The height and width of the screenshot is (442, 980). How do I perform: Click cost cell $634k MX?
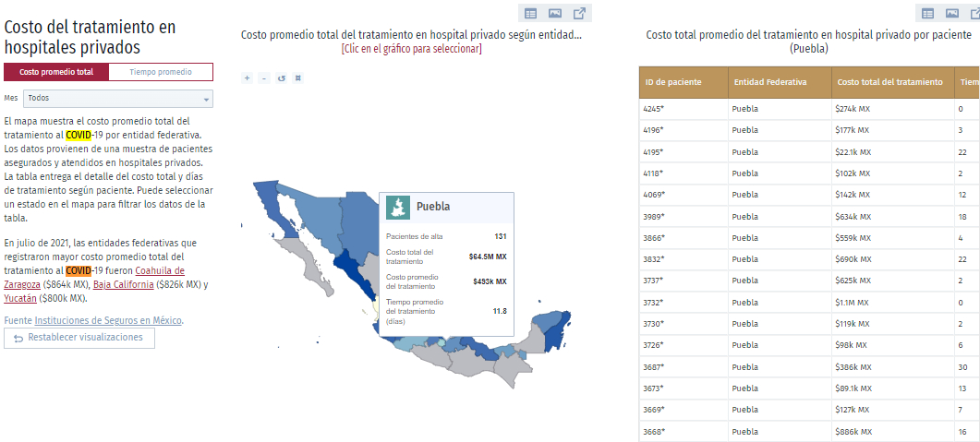[x=892, y=216]
